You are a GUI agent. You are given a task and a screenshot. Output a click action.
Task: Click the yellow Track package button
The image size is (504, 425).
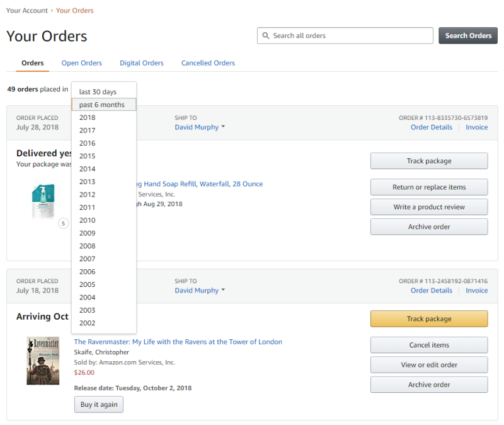429,319
